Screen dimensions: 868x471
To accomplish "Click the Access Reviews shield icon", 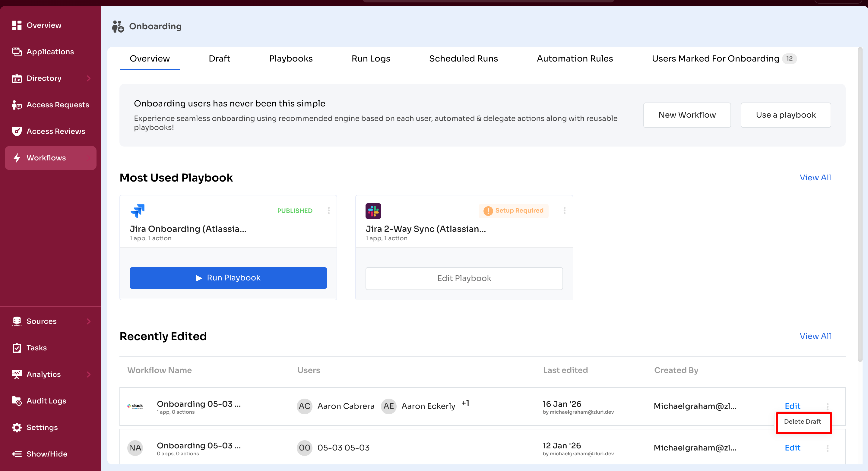I will click(x=17, y=131).
